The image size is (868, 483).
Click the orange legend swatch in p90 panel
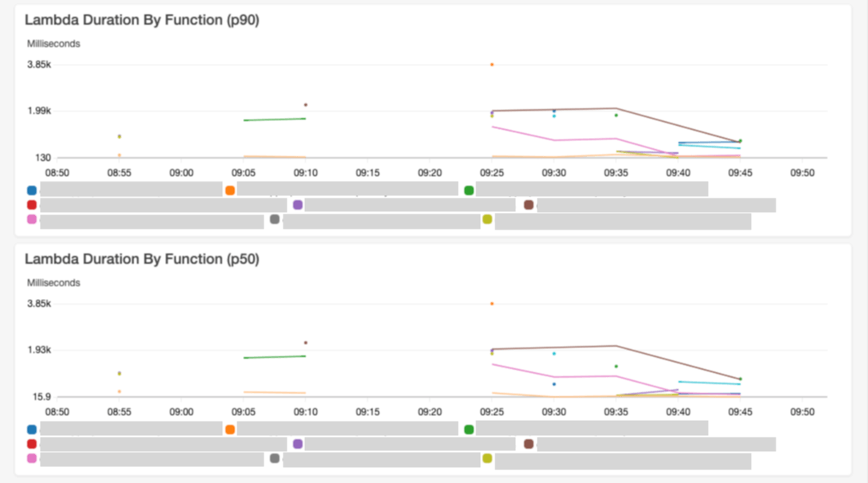click(230, 190)
